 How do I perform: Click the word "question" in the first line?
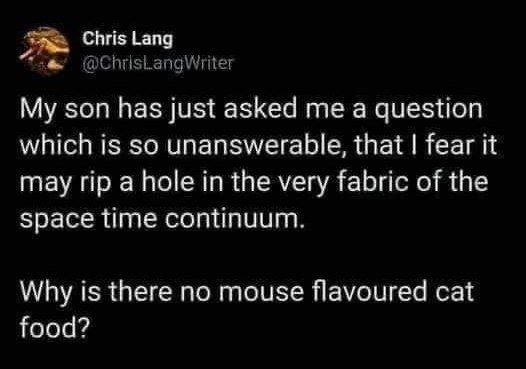pos(429,111)
